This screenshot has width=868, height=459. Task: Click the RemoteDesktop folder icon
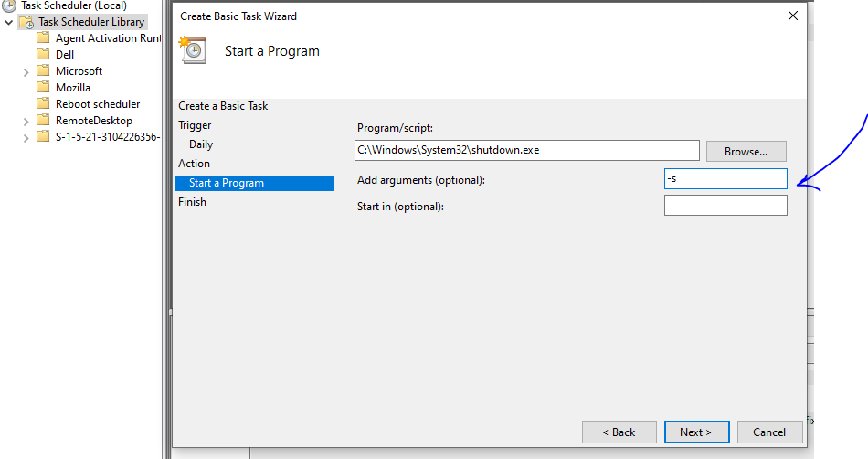pyautogui.click(x=43, y=120)
